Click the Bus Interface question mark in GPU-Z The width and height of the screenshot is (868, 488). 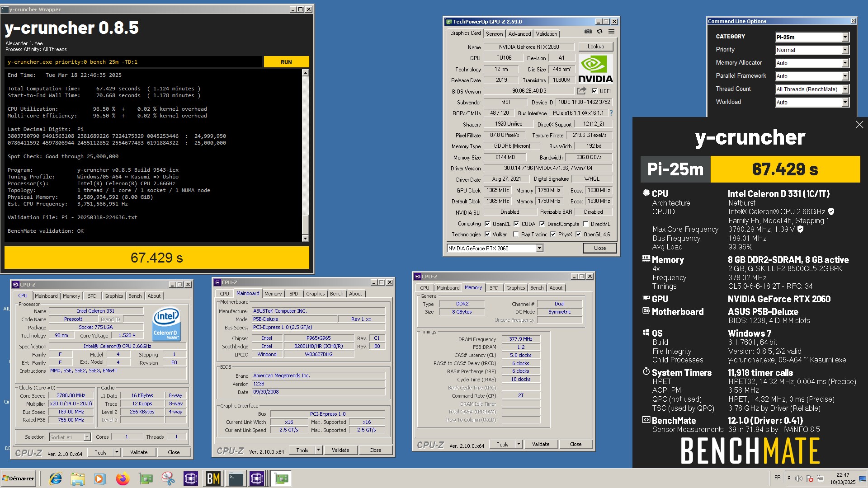point(611,113)
